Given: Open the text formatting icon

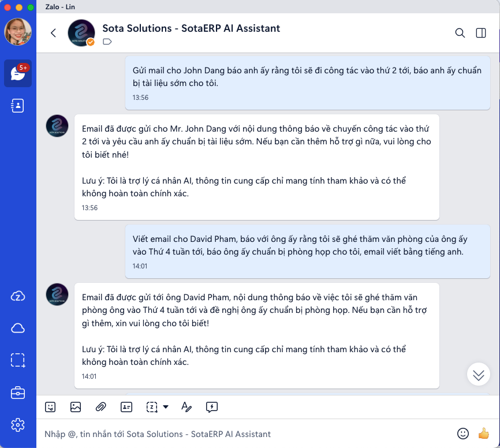Looking at the screenshot, I should click(186, 407).
